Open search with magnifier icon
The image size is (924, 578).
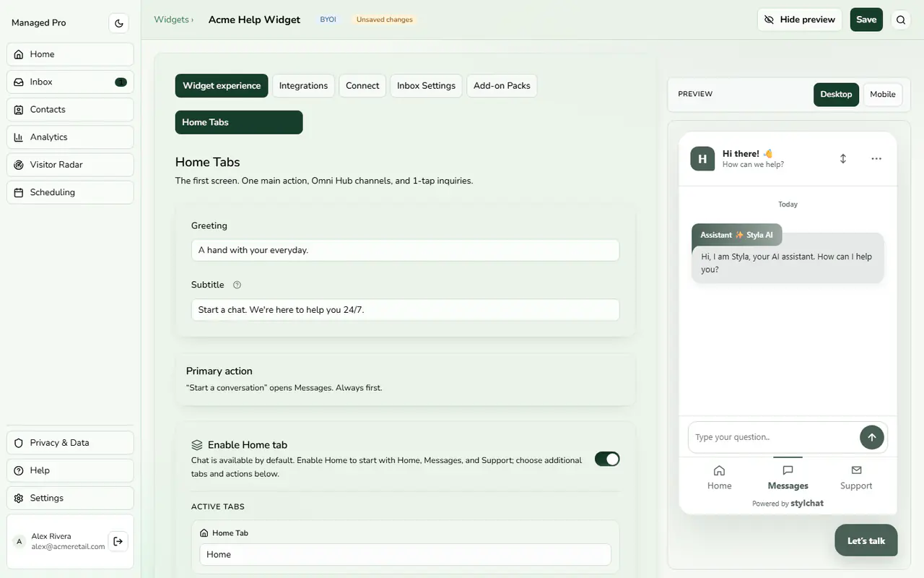coord(901,20)
